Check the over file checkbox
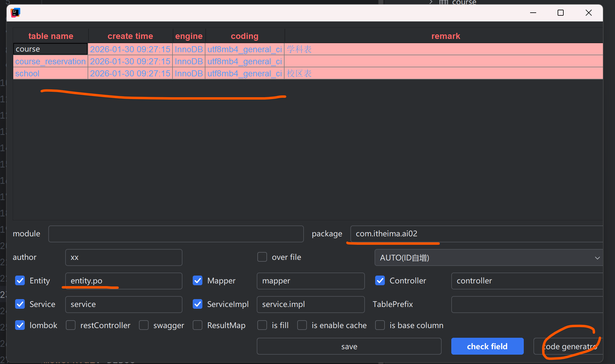The image size is (615, 364). click(262, 257)
